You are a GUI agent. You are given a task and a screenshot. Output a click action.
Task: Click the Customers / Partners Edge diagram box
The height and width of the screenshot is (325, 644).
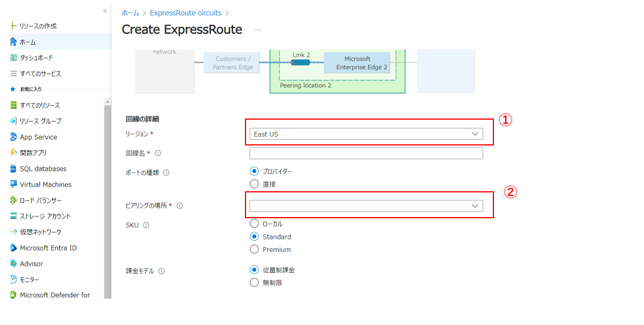[231, 63]
